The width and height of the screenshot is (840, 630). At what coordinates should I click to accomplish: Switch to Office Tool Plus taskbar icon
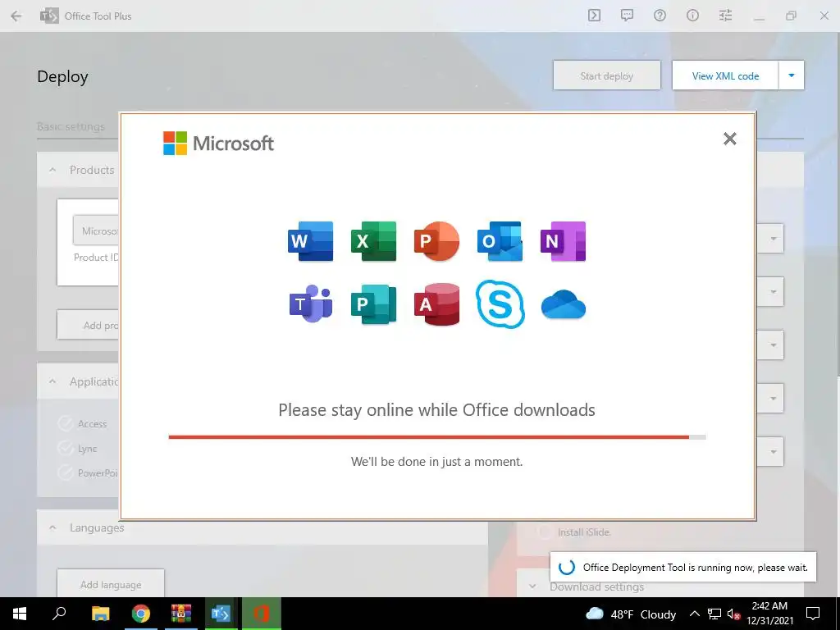(x=221, y=614)
